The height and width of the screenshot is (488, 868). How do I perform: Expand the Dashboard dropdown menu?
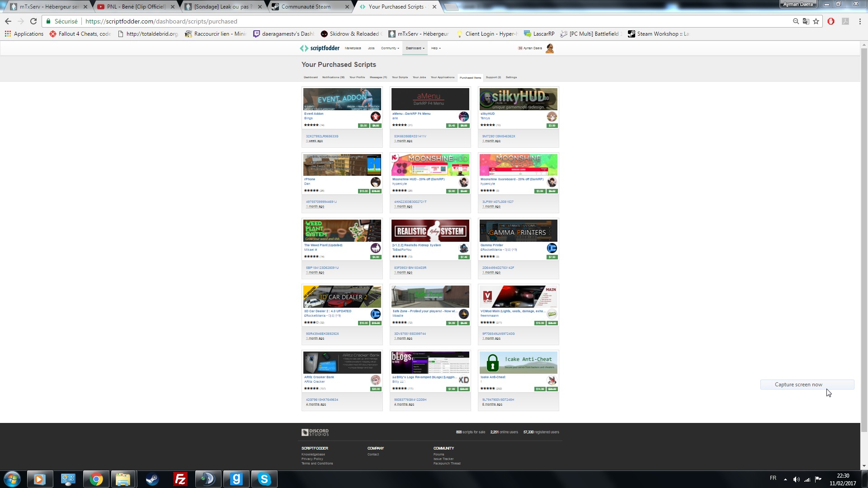point(415,48)
